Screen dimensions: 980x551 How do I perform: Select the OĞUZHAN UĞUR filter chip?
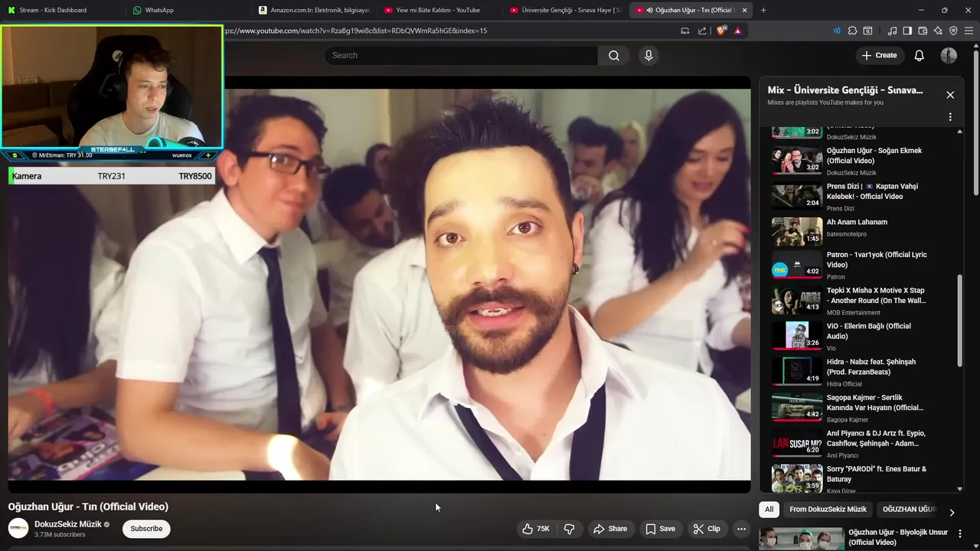[x=908, y=509]
